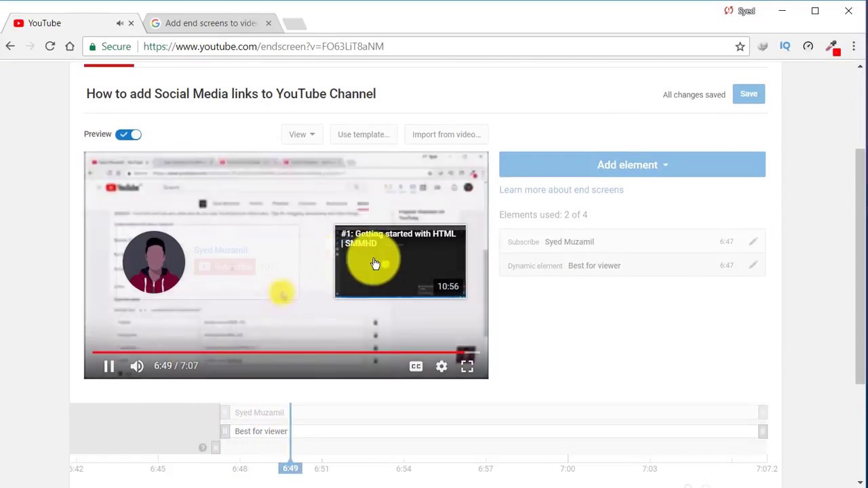Select the Best for viewer timeline track
The image size is (868, 488).
(494, 431)
